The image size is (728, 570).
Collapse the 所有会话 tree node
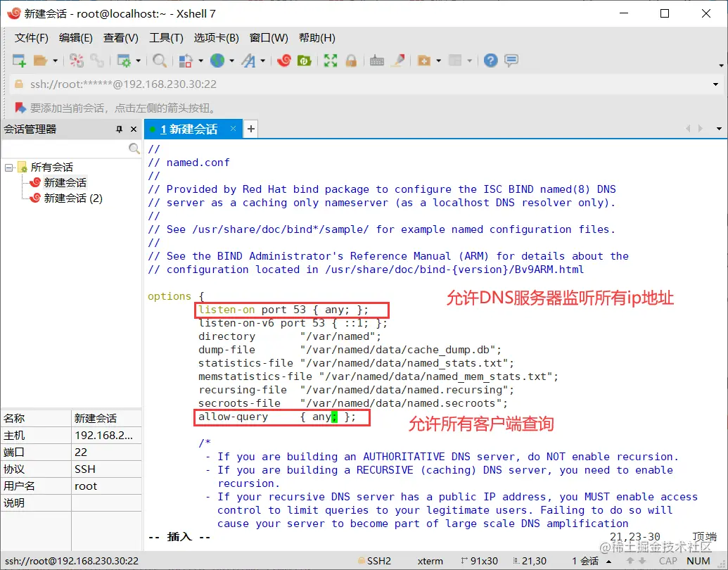(x=9, y=167)
